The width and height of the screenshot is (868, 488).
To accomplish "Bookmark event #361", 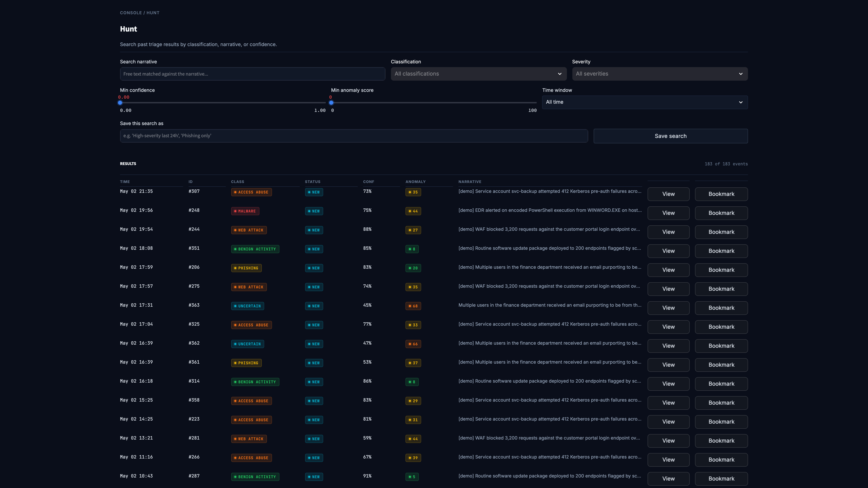I will [721, 365].
